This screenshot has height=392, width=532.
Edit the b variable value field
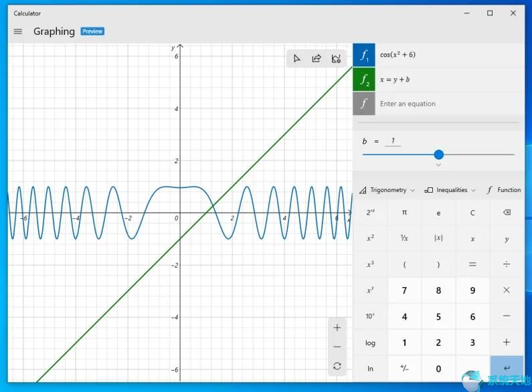[393, 141]
